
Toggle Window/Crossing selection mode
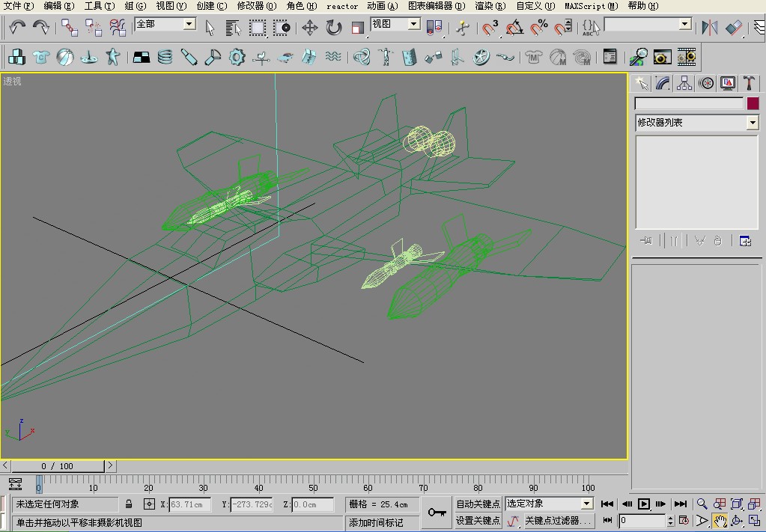coord(282,28)
